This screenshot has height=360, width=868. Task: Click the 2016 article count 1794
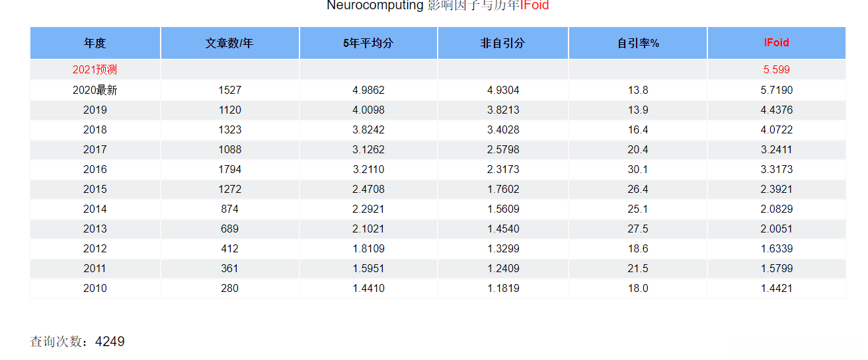point(229,169)
